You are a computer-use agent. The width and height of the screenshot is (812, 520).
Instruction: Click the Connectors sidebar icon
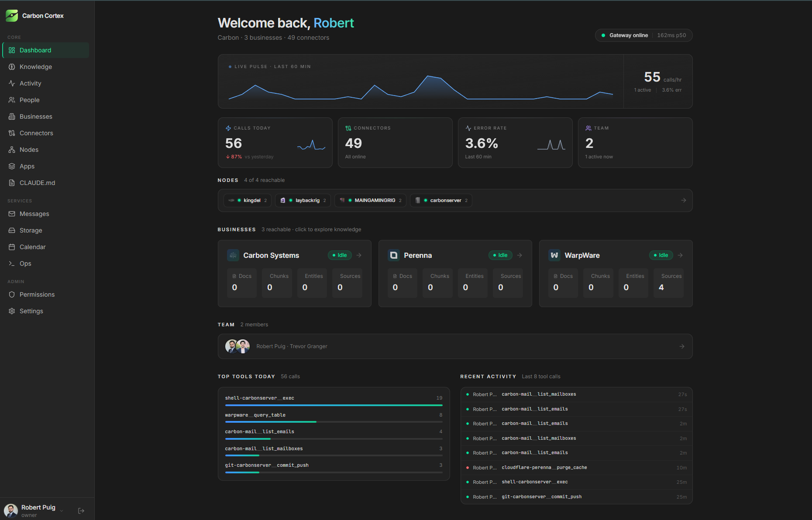12,133
